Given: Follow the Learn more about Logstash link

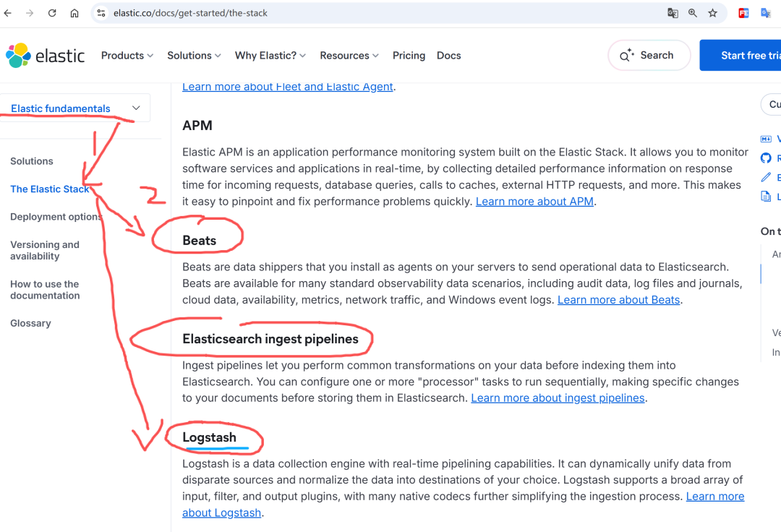Looking at the screenshot, I should click(x=715, y=497).
